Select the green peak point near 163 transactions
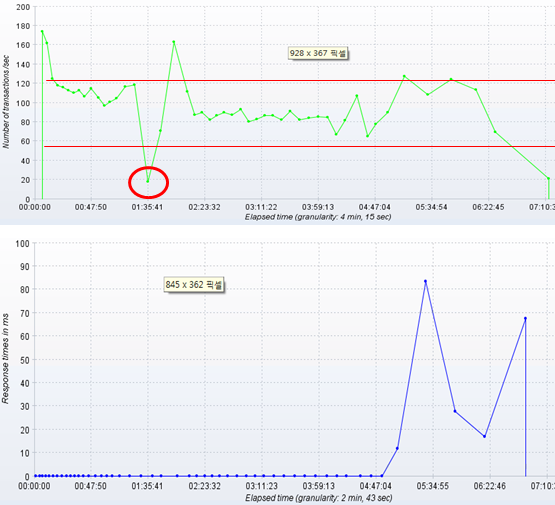The height and width of the screenshot is (505, 555). [174, 42]
